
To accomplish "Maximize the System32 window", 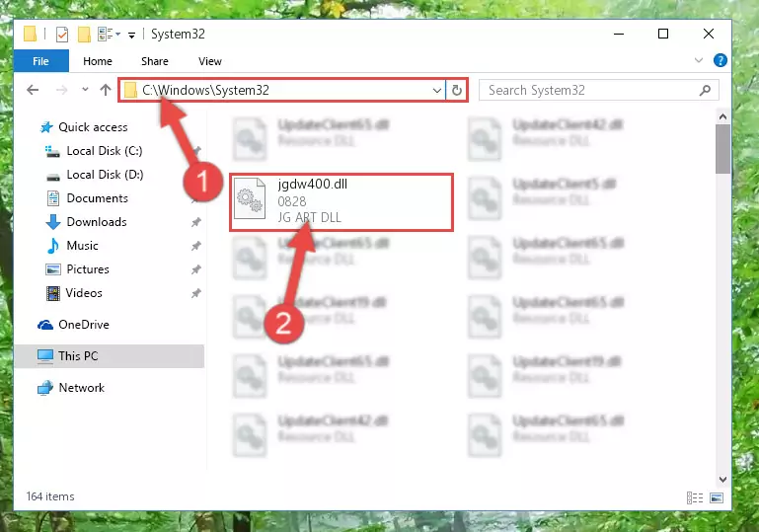I will click(x=663, y=34).
